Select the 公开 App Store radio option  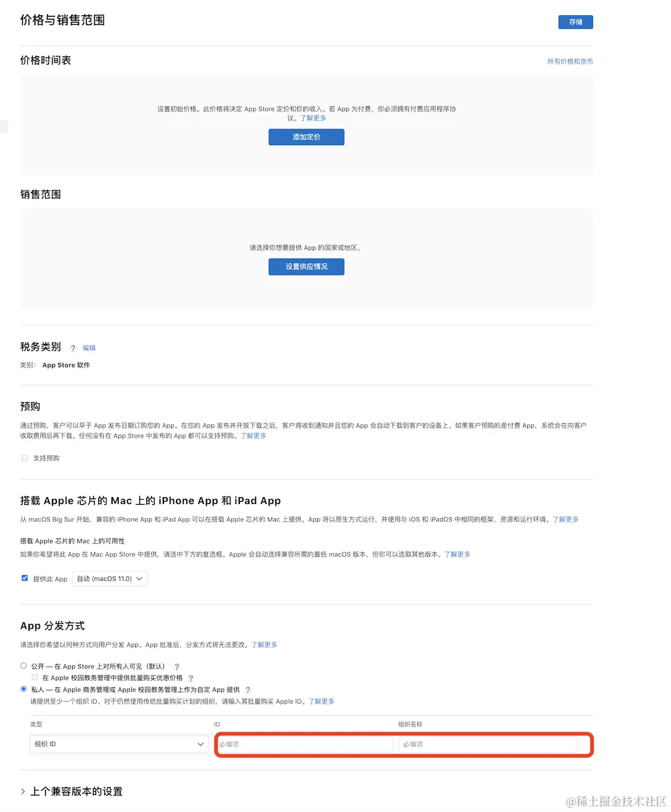[23, 666]
